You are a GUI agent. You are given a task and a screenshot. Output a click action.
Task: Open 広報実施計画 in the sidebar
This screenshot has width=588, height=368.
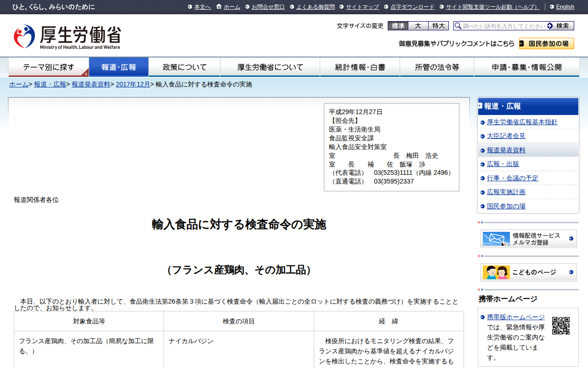[506, 192]
